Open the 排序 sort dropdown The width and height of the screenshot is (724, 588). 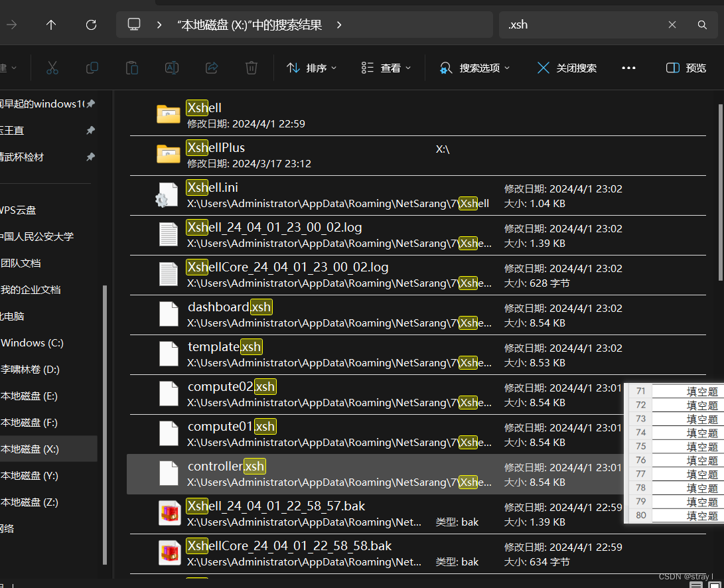coord(312,68)
